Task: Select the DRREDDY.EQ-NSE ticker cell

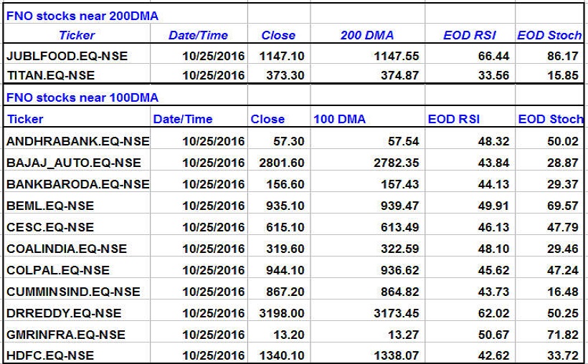Action: pos(64,313)
